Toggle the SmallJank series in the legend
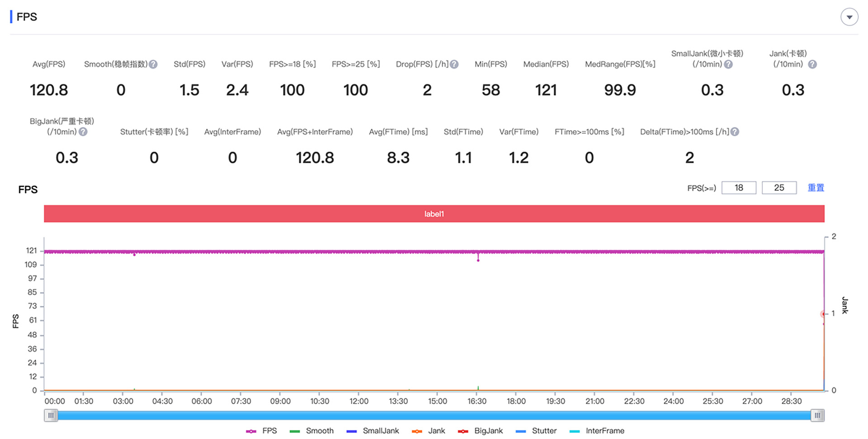 tap(373, 431)
